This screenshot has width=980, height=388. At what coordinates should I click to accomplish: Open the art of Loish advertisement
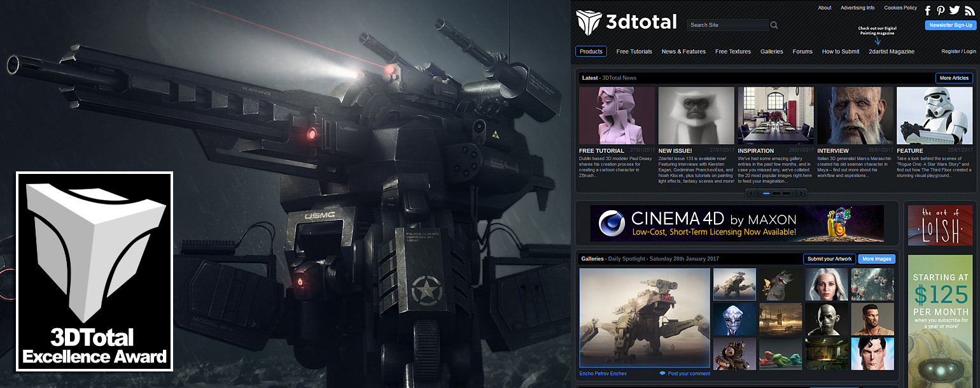pyautogui.click(x=941, y=226)
